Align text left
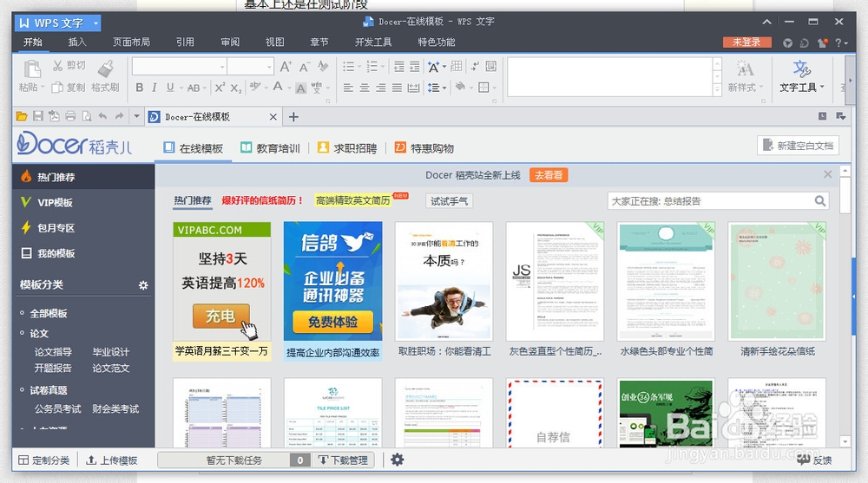 pyautogui.click(x=348, y=88)
